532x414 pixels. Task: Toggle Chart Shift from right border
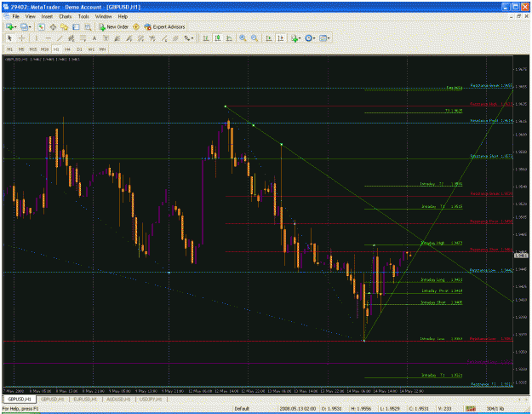(x=280, y=38)
